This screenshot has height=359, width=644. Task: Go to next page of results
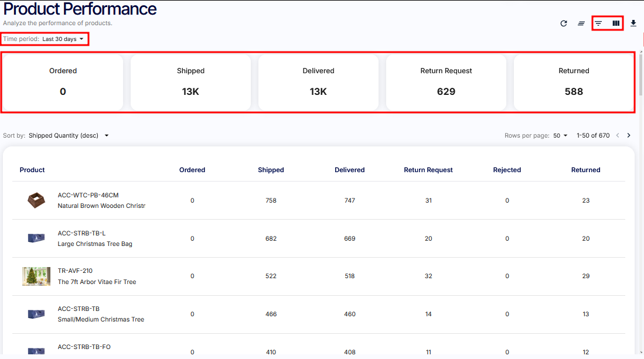tap(629, 135)
